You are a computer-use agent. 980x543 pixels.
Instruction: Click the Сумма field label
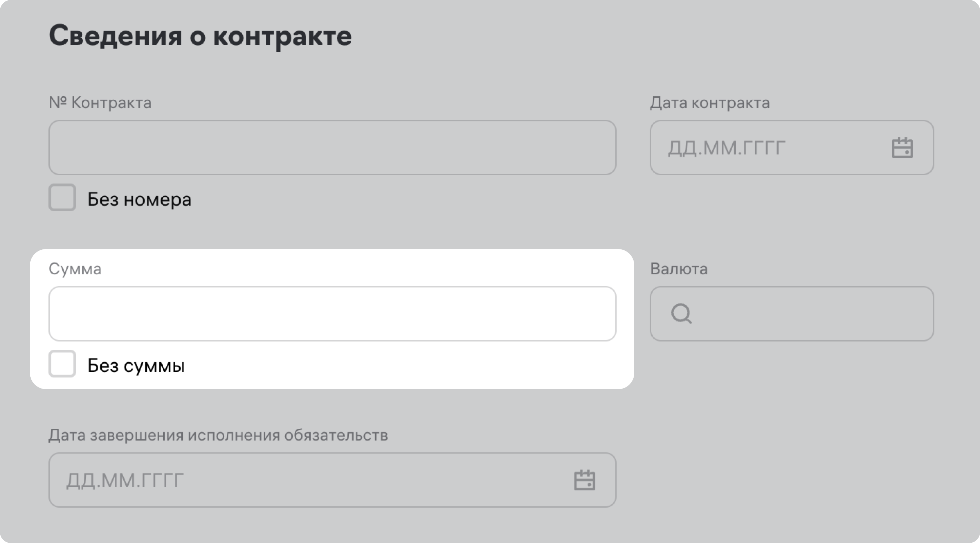[75, 269]
